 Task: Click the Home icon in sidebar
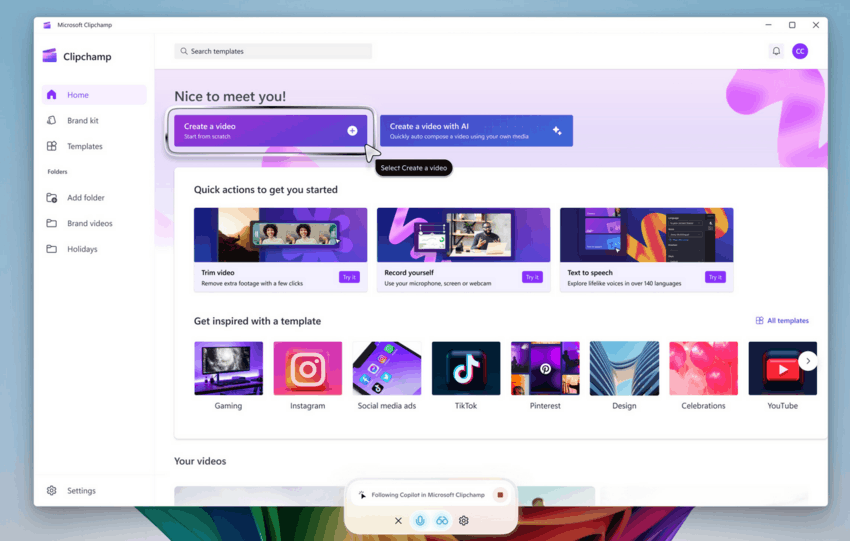coord(51,95)
